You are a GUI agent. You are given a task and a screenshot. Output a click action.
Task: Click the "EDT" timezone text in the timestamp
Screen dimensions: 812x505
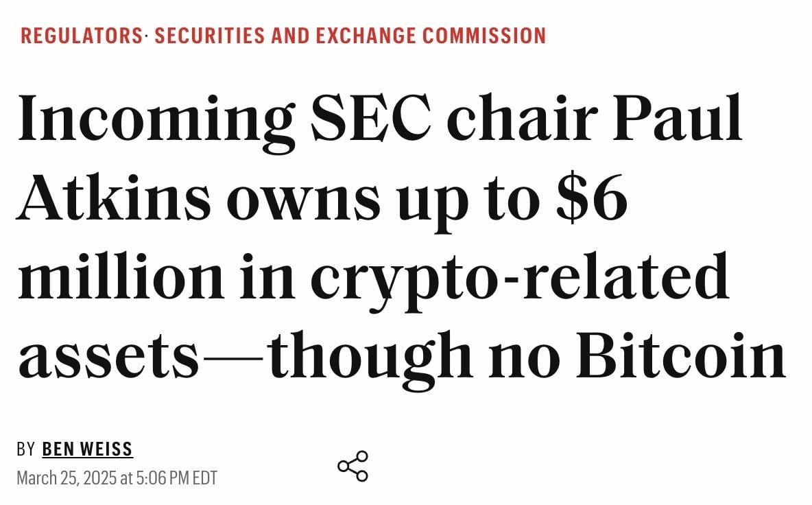tap(204, 478)
